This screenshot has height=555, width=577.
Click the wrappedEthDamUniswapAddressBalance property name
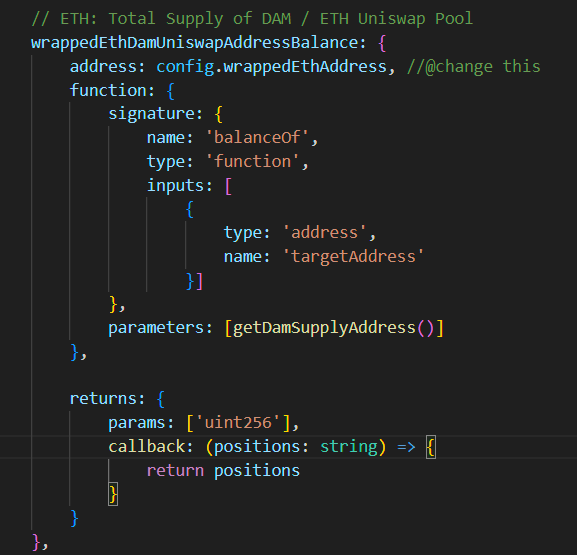[194, 43]
